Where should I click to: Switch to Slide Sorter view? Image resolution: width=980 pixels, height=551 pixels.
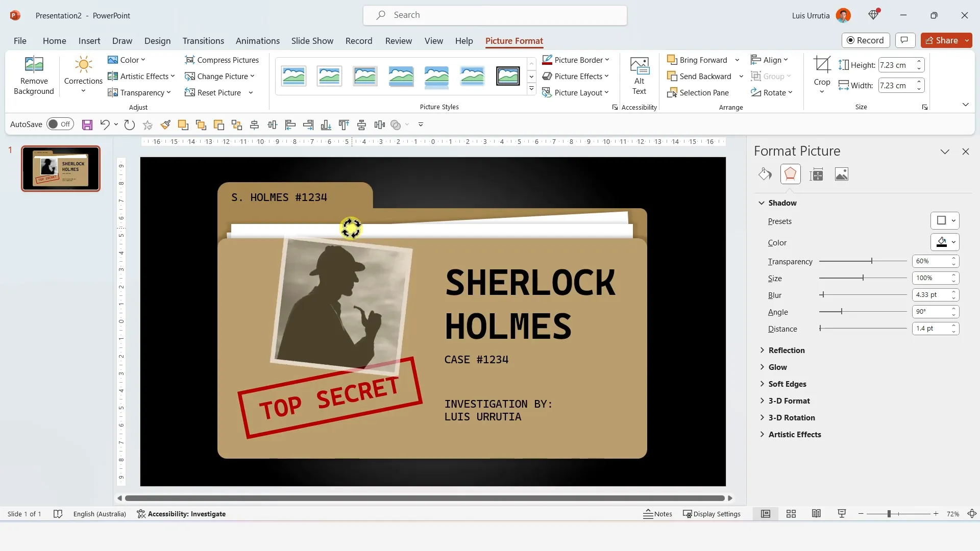[x=791, y=514]
